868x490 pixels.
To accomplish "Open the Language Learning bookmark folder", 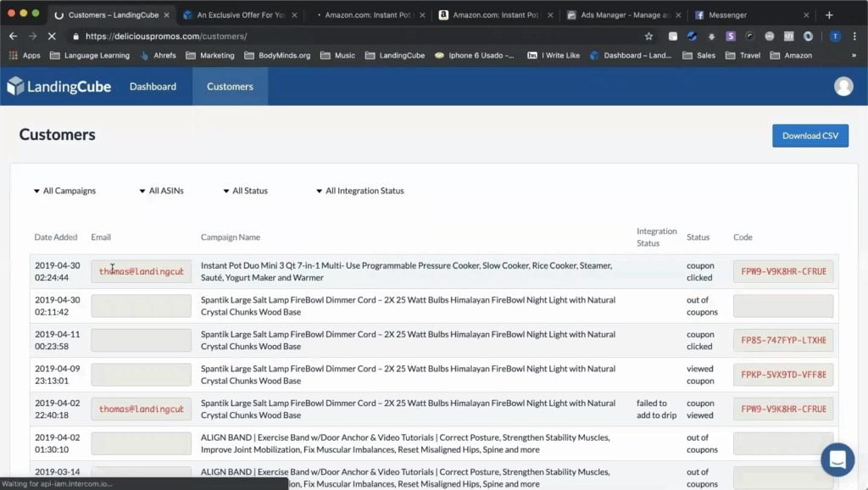I will [90, 55].
